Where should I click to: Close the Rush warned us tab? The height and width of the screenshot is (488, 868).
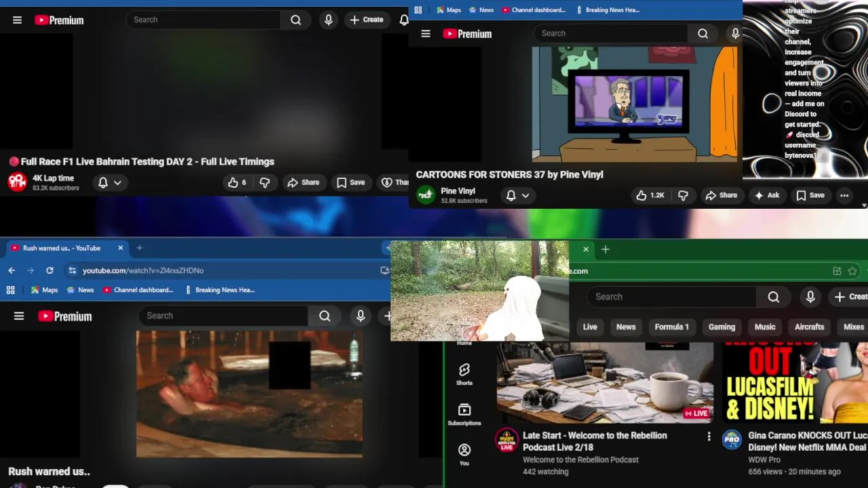point(120,248)
